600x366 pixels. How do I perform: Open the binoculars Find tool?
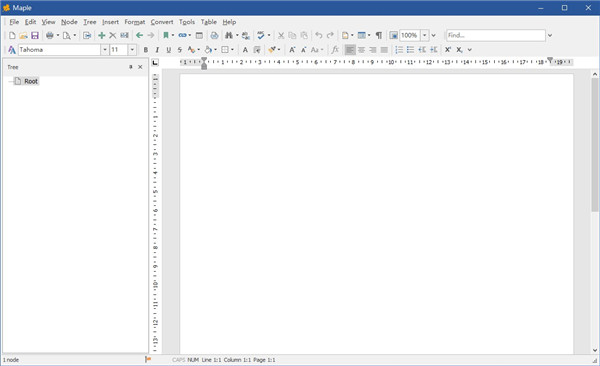229,36
